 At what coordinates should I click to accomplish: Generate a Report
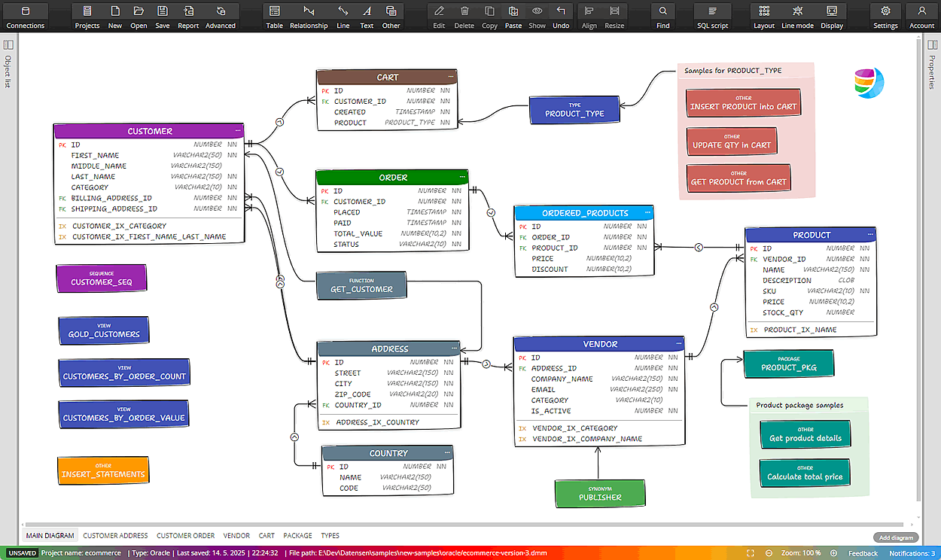188,16
